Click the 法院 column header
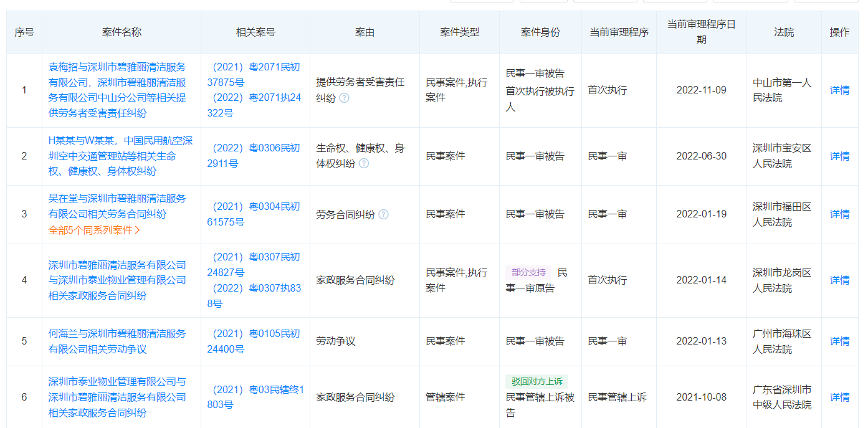 point(783,32)
